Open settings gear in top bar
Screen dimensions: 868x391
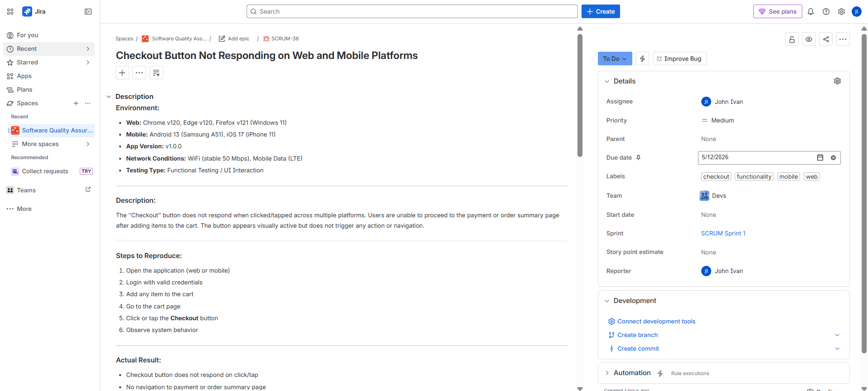(841, 11)
